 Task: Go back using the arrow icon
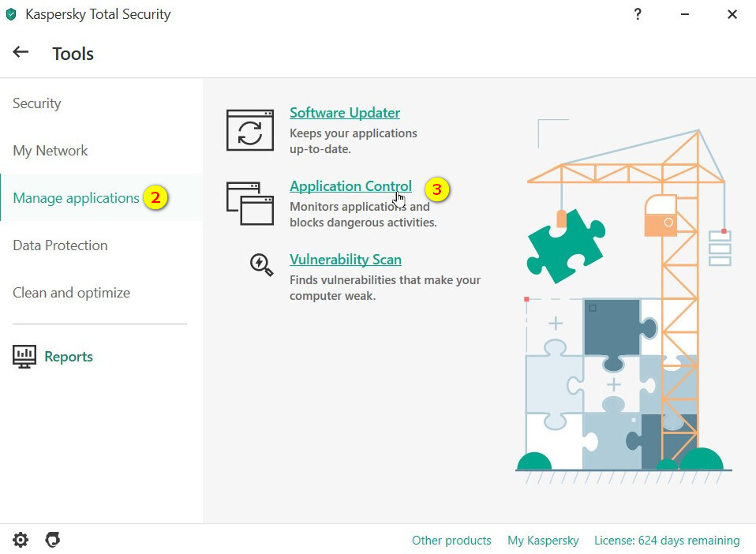21,52
